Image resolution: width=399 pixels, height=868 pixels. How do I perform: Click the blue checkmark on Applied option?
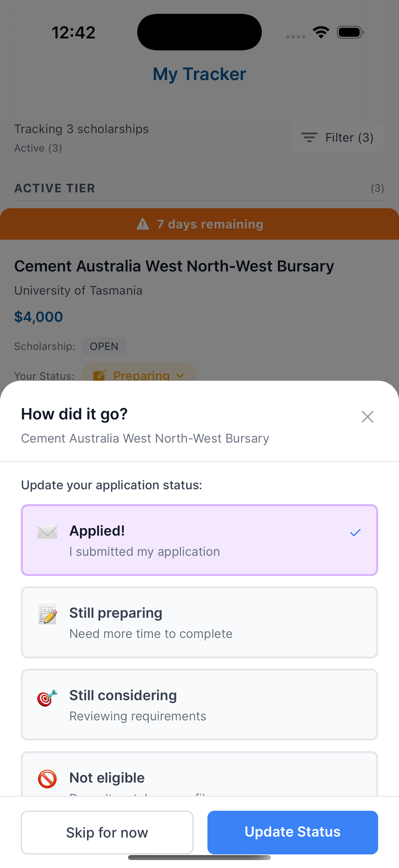tap(355, 533)
